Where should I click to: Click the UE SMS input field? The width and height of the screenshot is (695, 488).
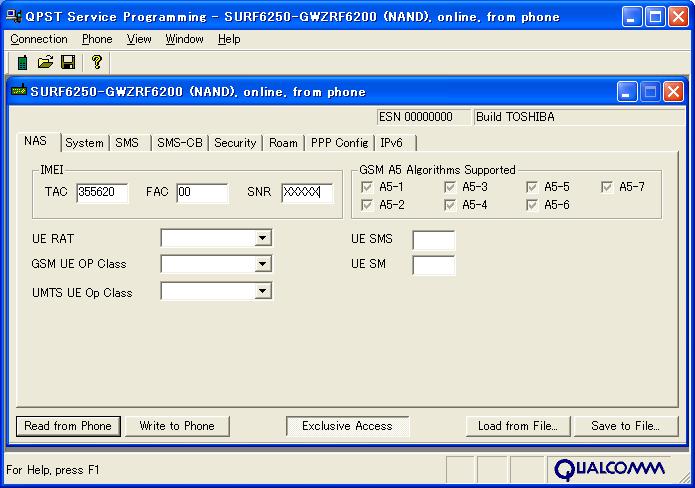[x=433, y=239]
